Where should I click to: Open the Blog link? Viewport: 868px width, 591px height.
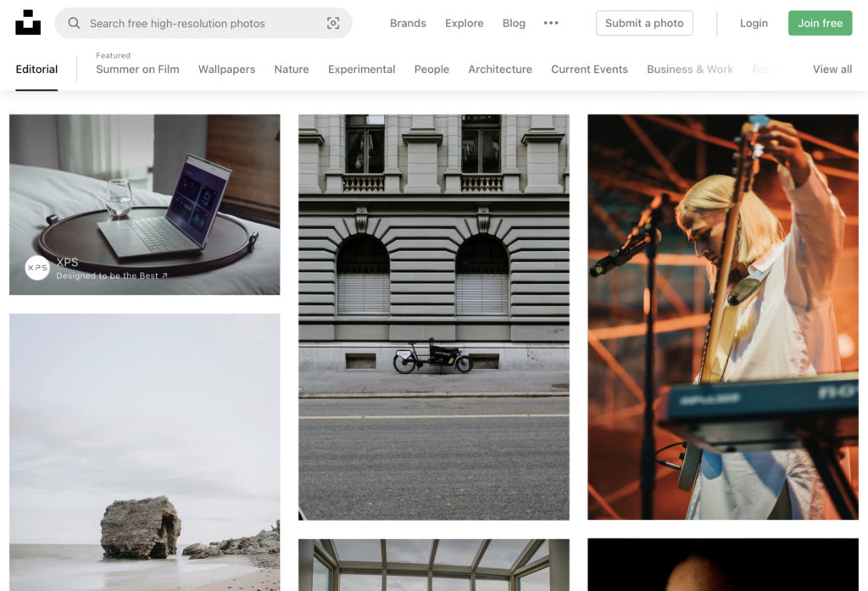(x=514, y=24)
